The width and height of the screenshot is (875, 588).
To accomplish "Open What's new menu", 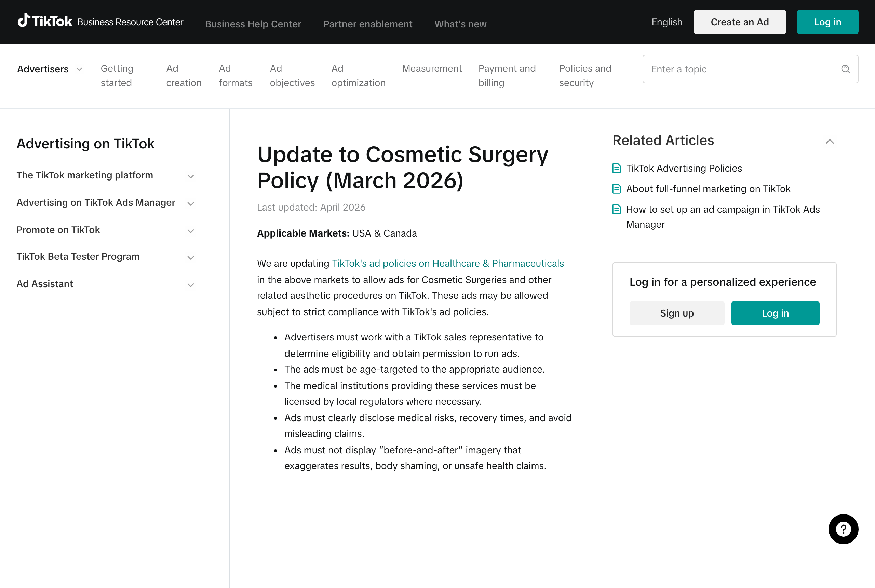I will [460, 24].
